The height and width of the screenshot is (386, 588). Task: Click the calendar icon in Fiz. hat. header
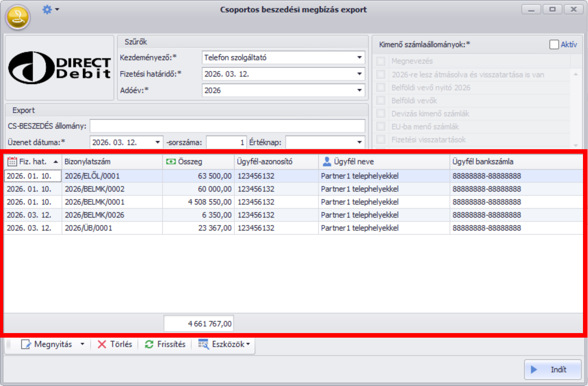point(12,162)
